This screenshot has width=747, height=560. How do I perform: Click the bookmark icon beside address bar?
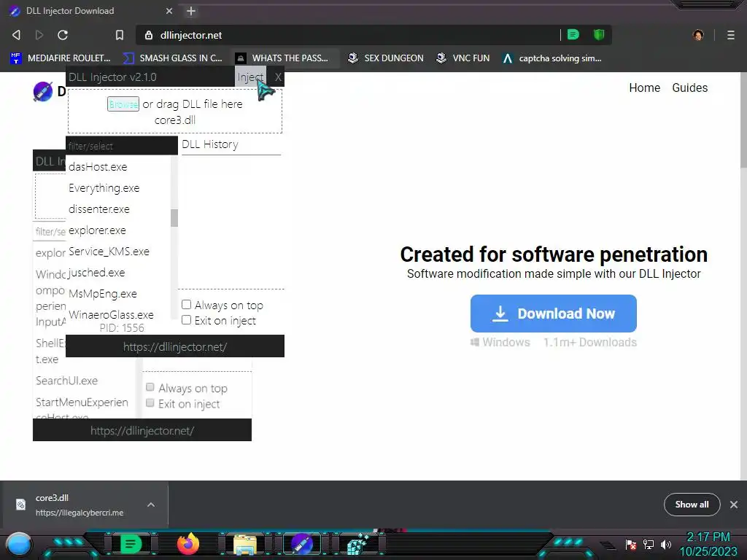[x=120, y=35]
